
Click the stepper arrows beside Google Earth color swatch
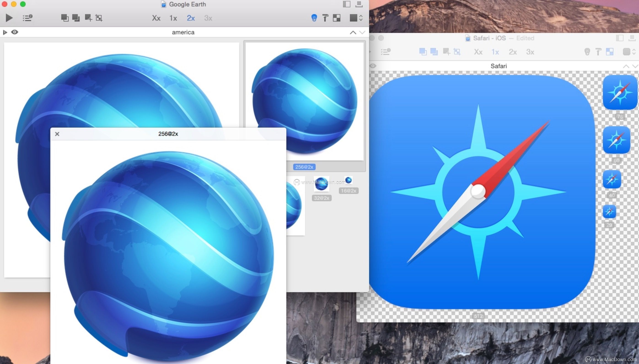[x=361, y=18]
